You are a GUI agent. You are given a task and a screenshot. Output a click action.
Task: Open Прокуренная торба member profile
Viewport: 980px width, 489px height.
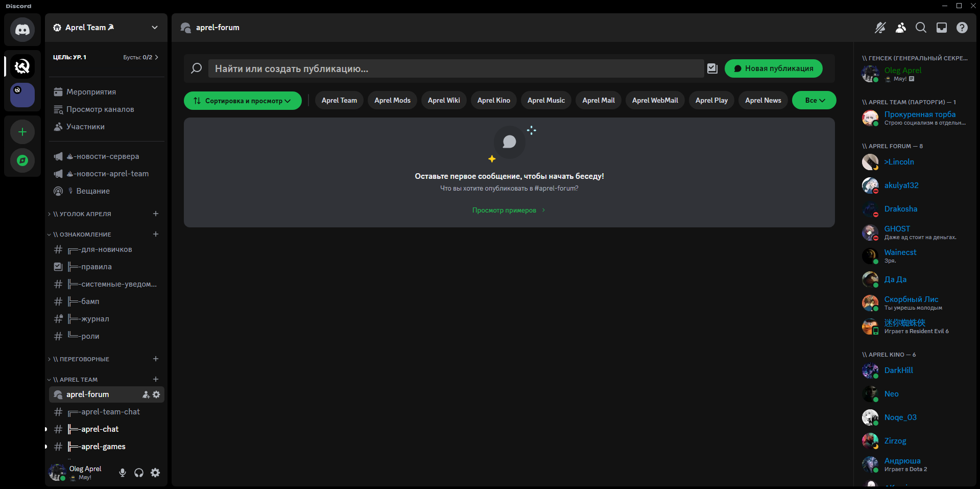click(x=915, y=118)
